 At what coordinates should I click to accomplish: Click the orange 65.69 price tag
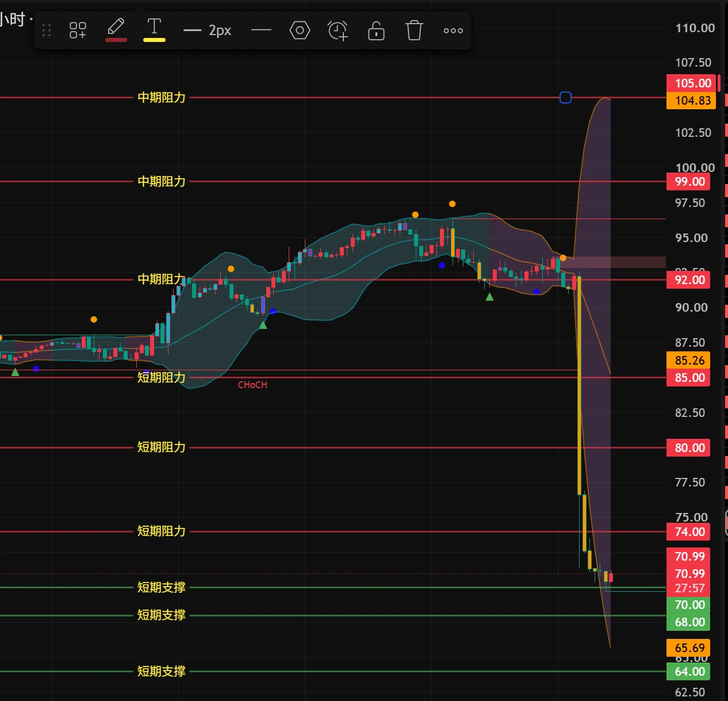tap(688, 648)
